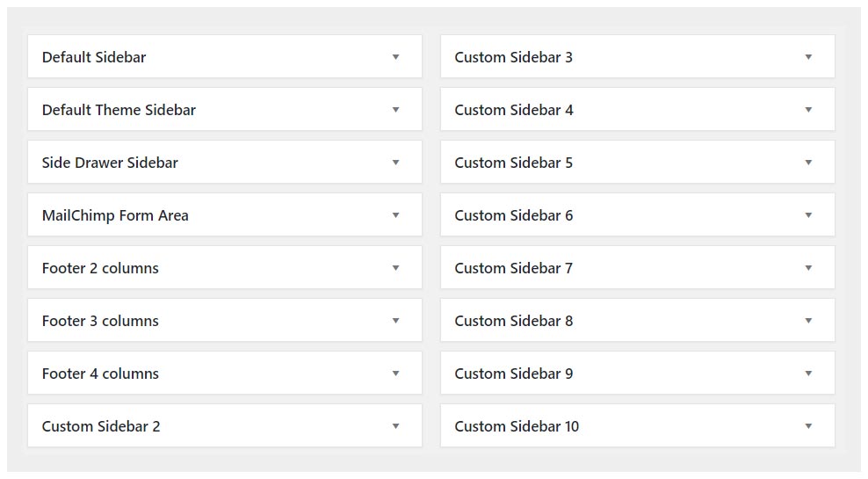Click the Custom Sidebar 9 label

(x=513, y=374)
